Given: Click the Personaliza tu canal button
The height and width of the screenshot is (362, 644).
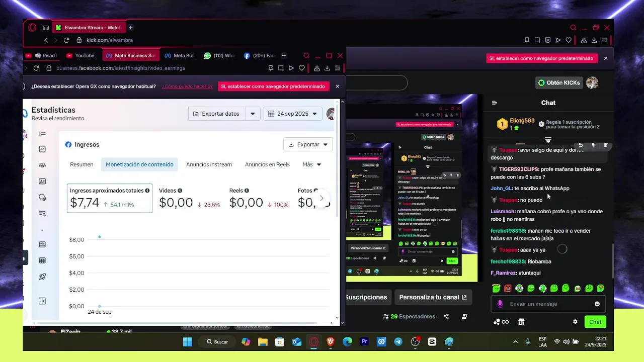Looking at the screenshot, I should point(433,297).
